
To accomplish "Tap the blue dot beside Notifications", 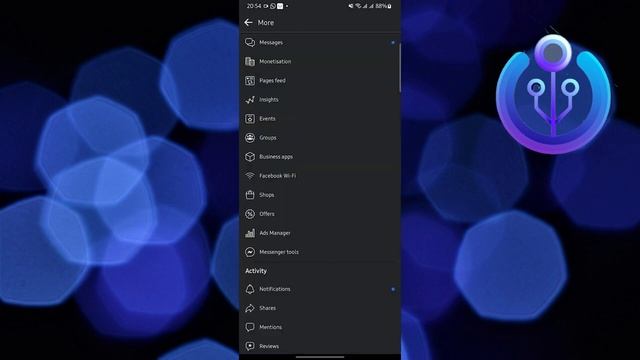I will pos(393,289).
